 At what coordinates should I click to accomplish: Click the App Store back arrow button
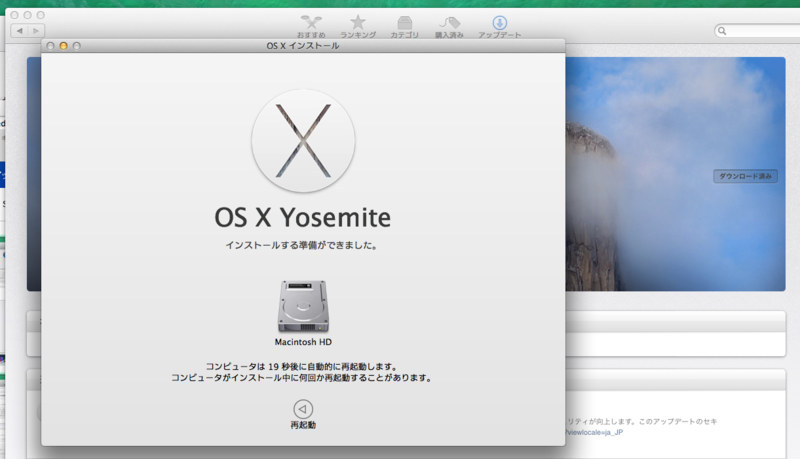[19, 31]
